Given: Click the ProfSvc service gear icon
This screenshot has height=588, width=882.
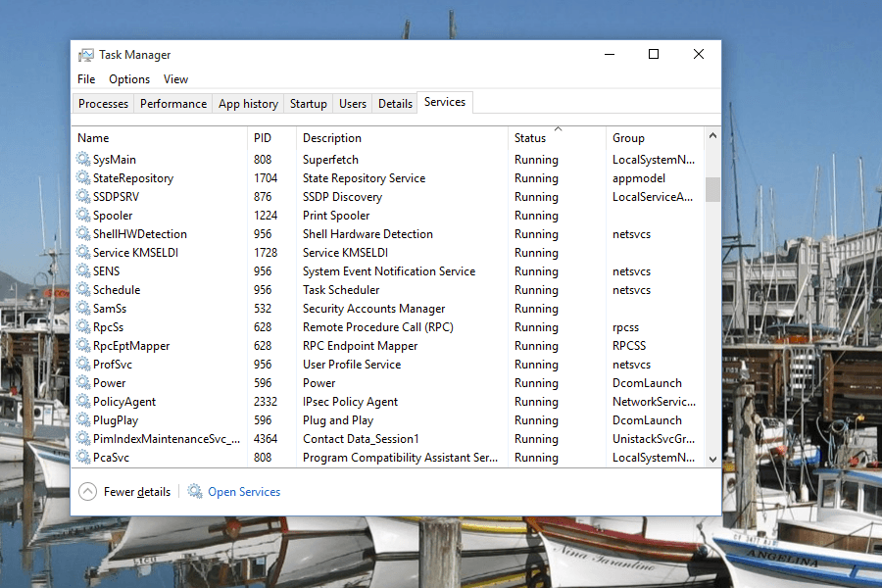Looking at the screenshot, I should pyautogui.click(x=83, y=364).
